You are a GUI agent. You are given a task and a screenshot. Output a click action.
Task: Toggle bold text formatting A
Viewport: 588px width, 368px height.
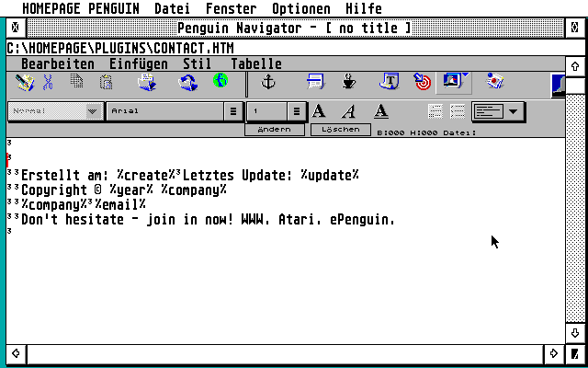(319, 111)
